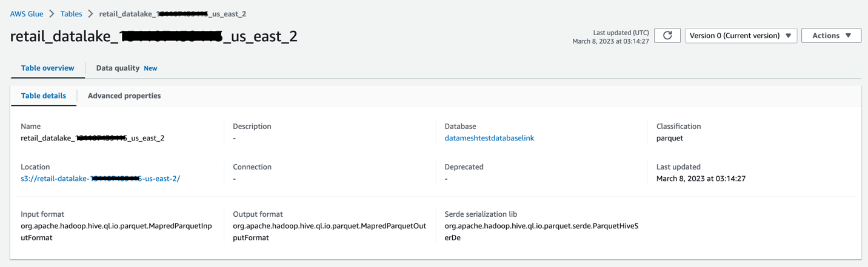The image size is (868, 267).
Task: Open the Data quality tab
Action: pos(118,68)
